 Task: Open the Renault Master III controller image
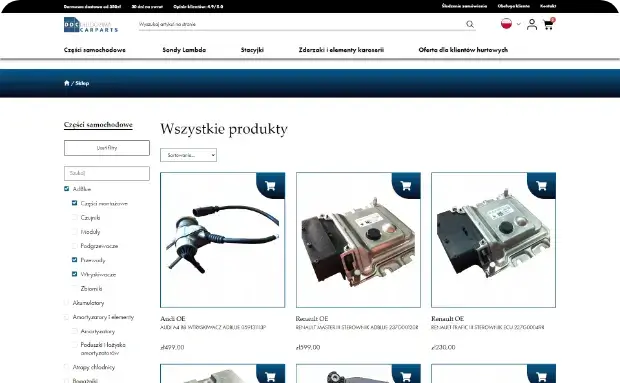click(358, 240)
